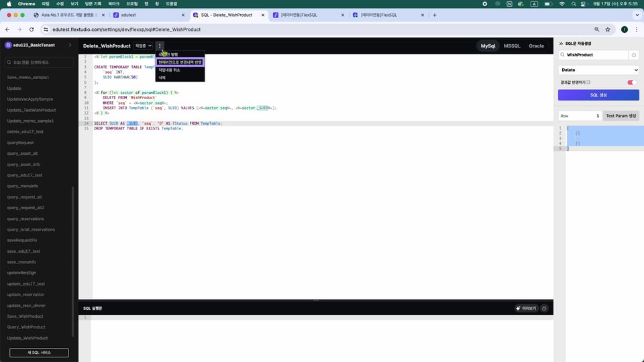Open query_asset_all in the SQL list
This screenshot has width=644, height=362.
coord(22,154)
